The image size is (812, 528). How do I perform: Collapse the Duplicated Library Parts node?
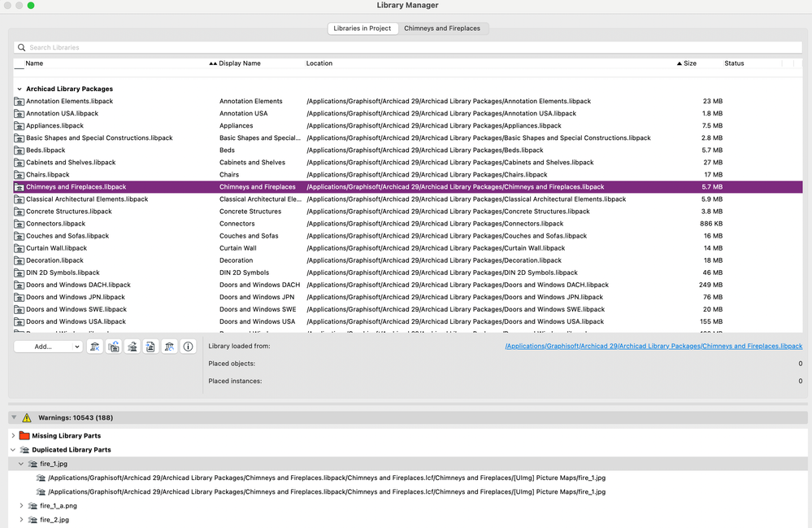coord(13,450)
